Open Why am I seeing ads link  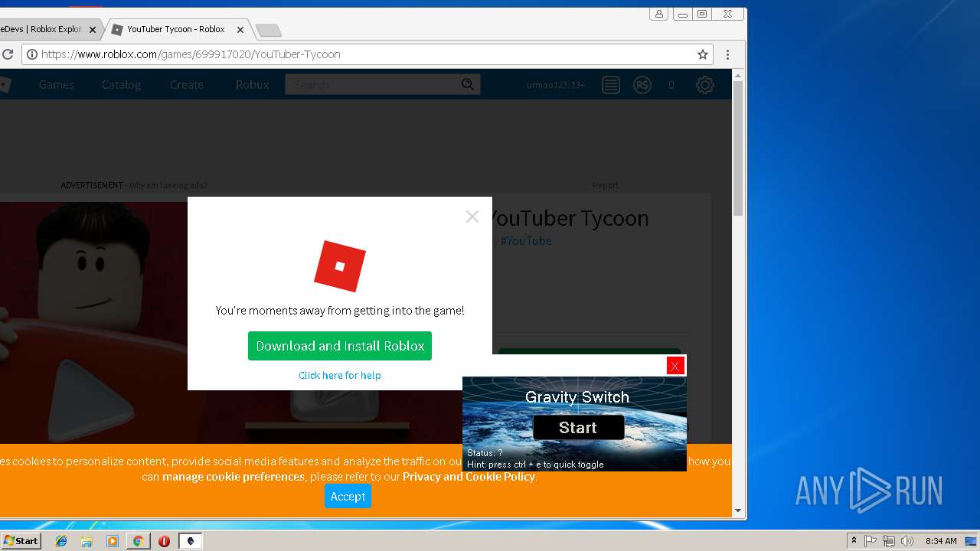[168, 185]
